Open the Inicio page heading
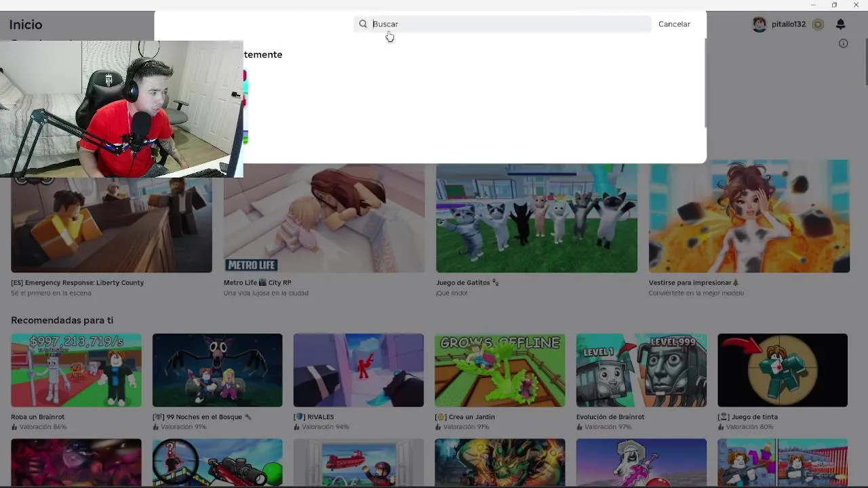The width and height of the screenshot is (868, 488). click(26, 24)
